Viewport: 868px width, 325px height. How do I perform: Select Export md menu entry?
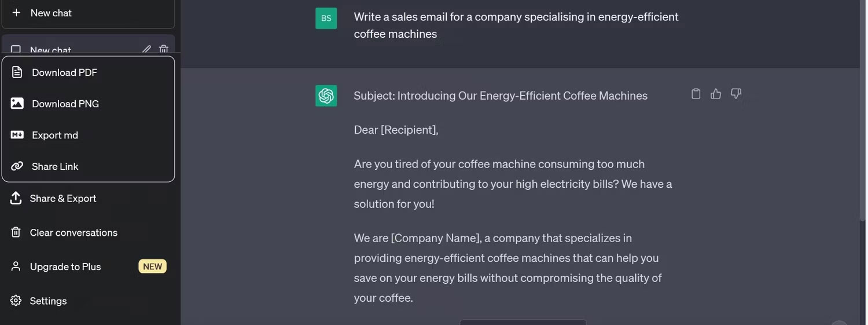click(x=55, y=135)
